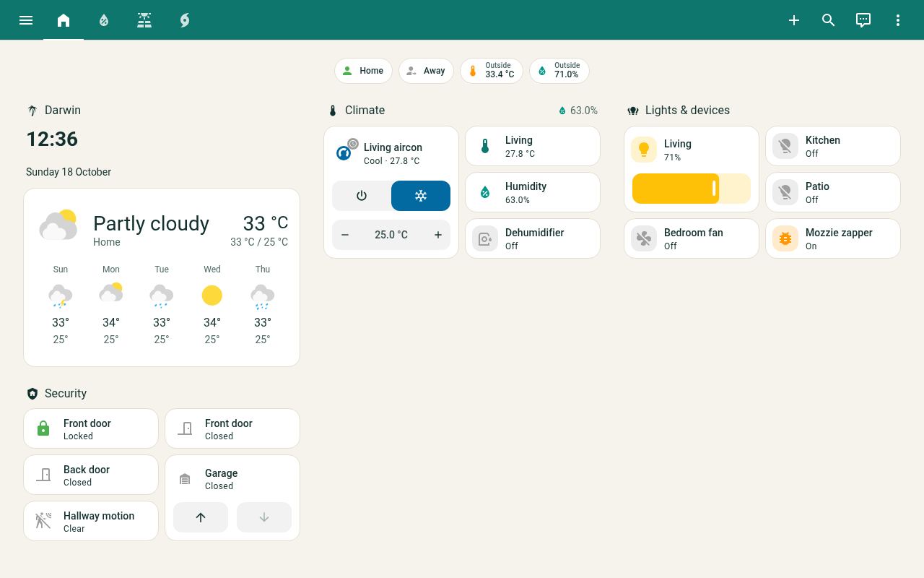Click the Humidity 63.0% droplet icon

485,192
